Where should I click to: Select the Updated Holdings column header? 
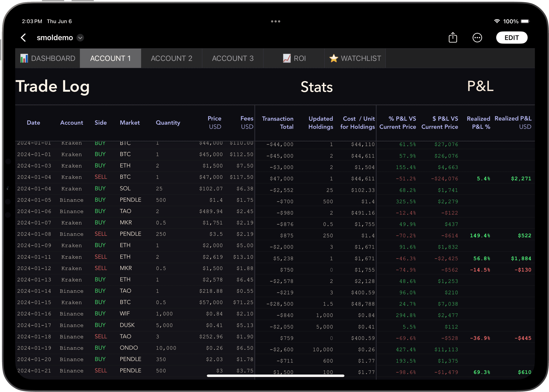pyautogui.click(x=320, y=123)
